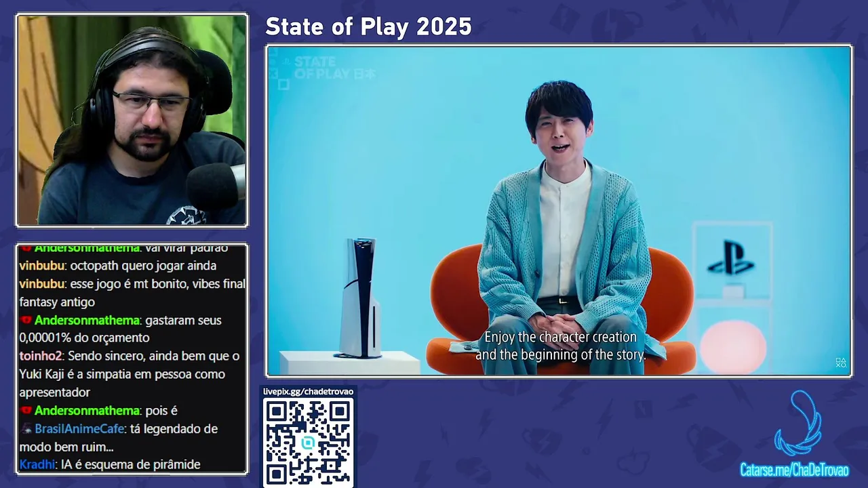Click the State of Play video frame
868x488 pixels.
click(x=559, y=211)
